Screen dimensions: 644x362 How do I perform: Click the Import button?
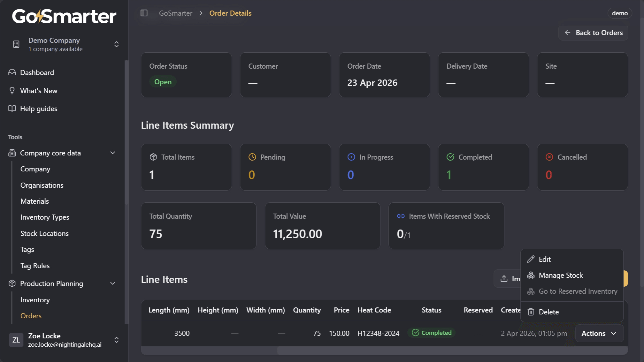coord(508,279)
